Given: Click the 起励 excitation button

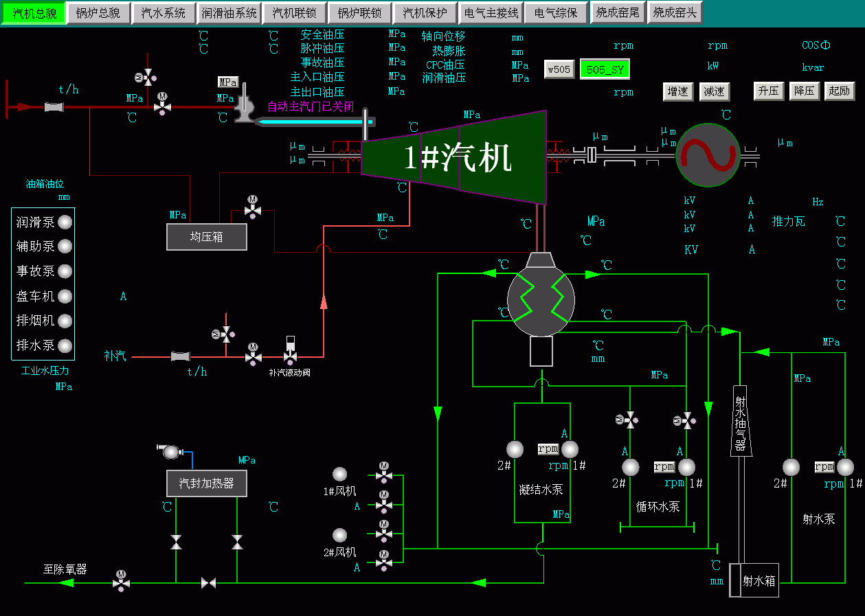Looking at the screenshot, I should tap(839, 91).
